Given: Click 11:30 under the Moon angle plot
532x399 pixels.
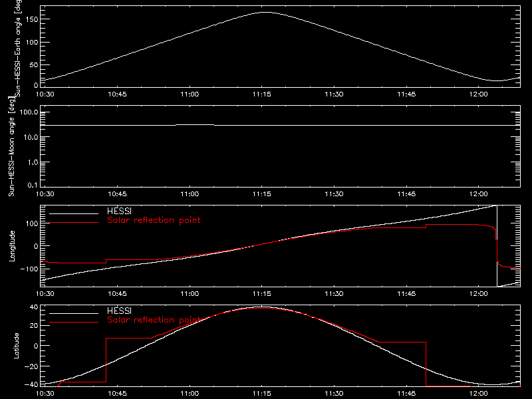Looking at the screenshot, I should point(334,194).
